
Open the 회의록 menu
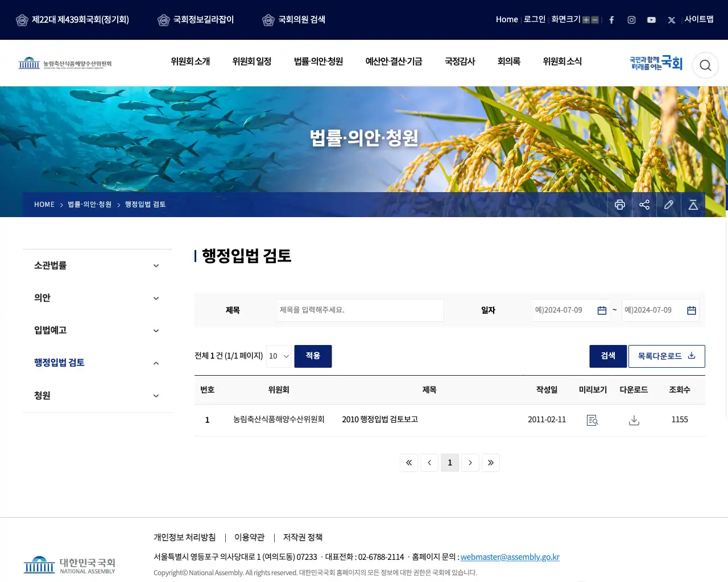509,61
